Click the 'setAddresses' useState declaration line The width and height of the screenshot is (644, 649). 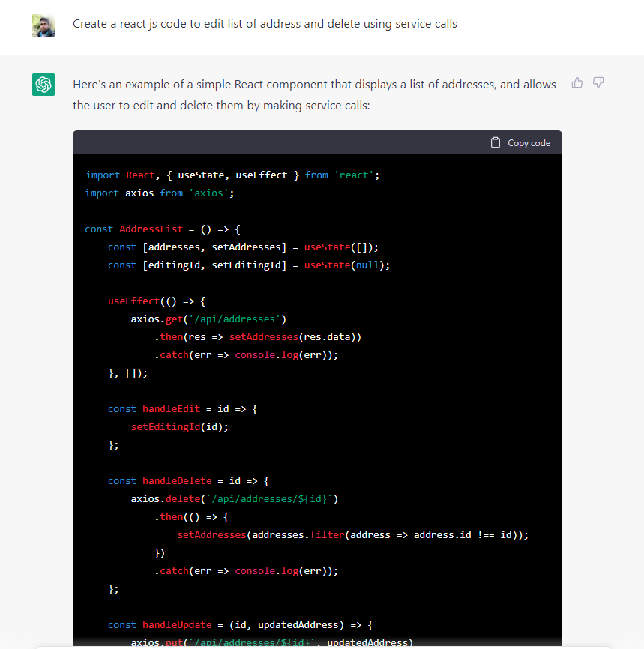[x=243, y=247]
